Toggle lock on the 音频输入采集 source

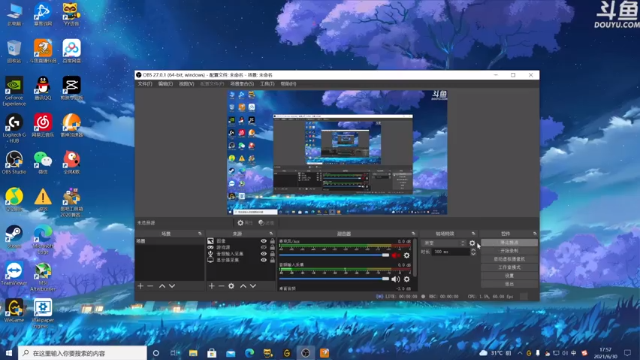[272, 253]
